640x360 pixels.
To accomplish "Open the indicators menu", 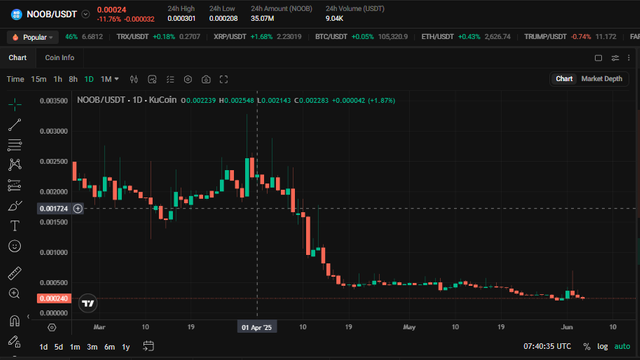I will tap(152, 80).
